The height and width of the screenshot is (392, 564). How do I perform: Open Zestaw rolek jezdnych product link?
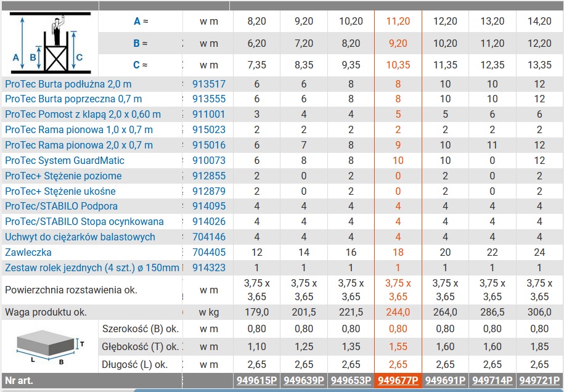coord(92,268)
